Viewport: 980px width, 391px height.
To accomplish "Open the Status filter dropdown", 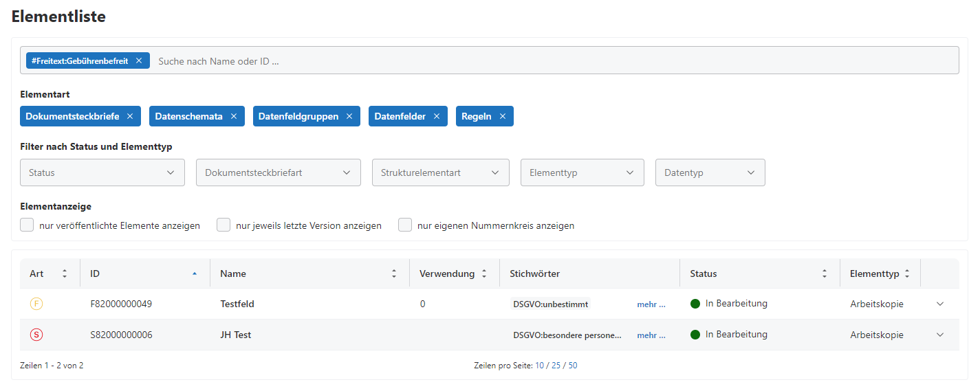I will point(102,172).
